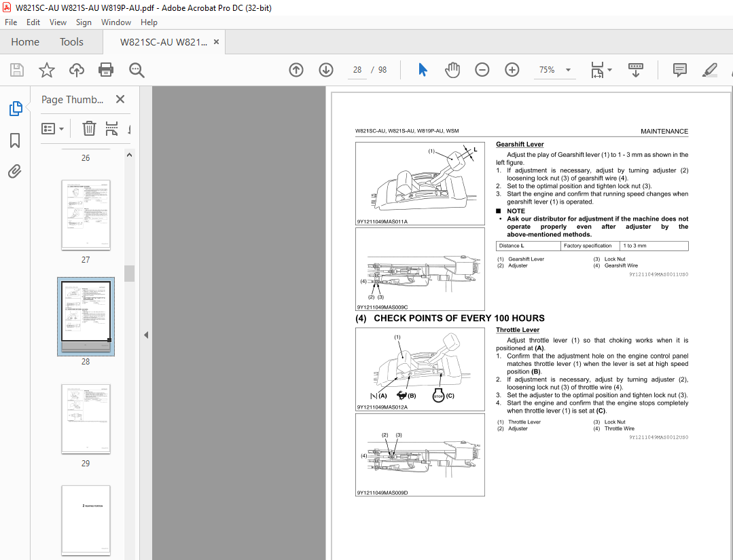Screen dimensions: 733x560
Task: Select the W821SC-AU W821... document tab
Action: click(x=163, y=42)
